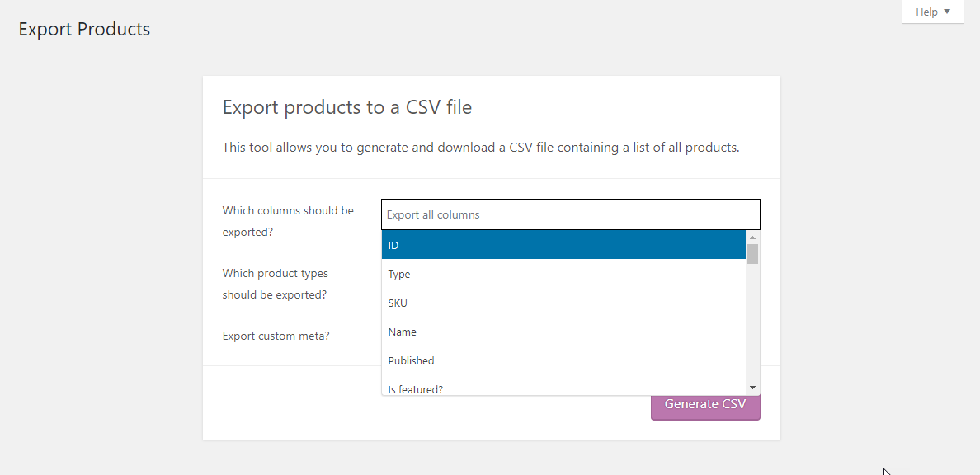Click the column list scrollbar thumb
This screenshot has width=980, height=475.
752,253
